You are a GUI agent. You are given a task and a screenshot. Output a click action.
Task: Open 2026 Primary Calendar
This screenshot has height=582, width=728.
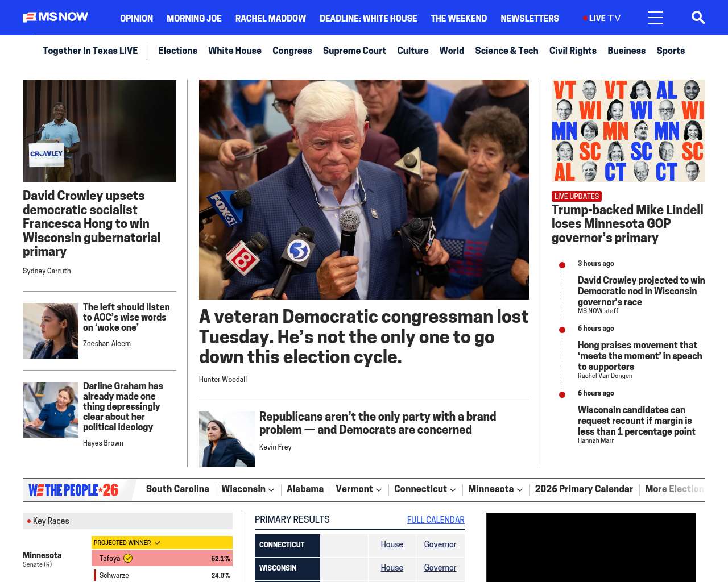coord(584,489)
